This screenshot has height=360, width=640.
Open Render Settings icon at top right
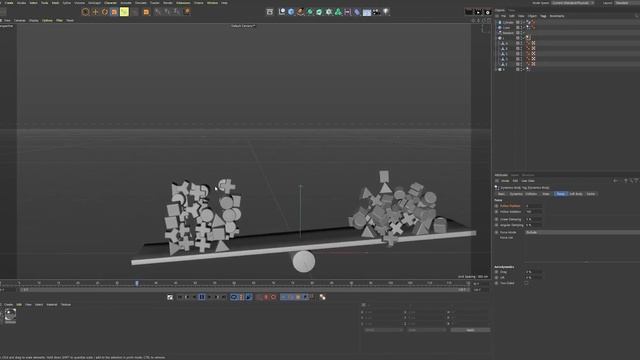pos(487,12)
